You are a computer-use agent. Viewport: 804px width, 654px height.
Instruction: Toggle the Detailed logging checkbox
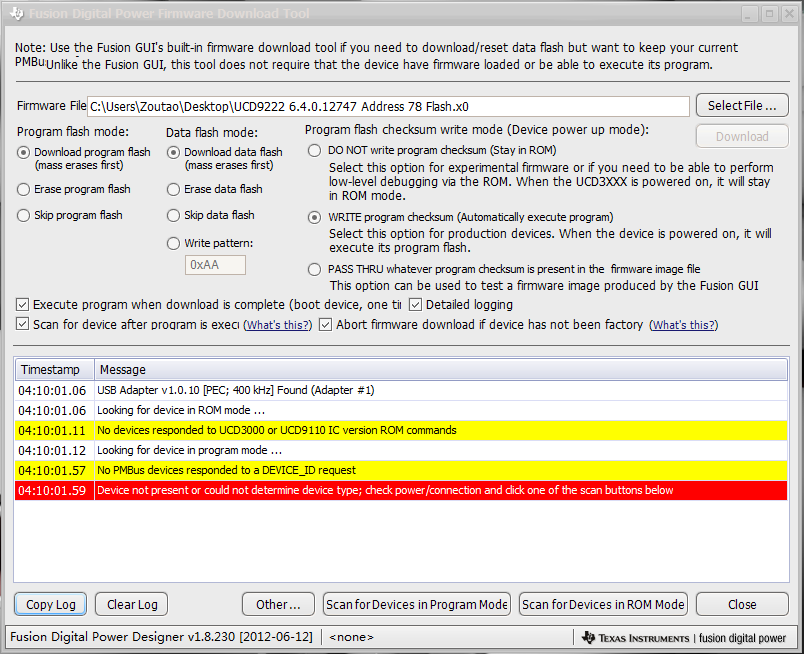tap(415, 305)
